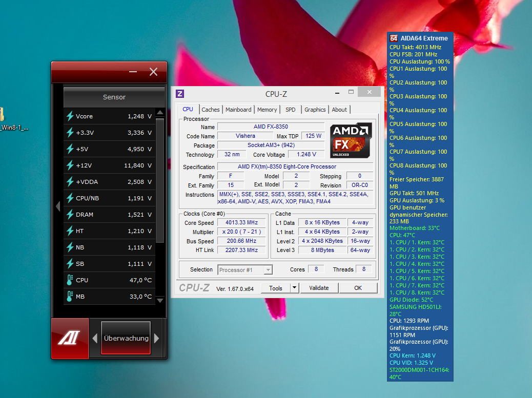This screenshot has height=398, width=532.
Task: Click the AIDA64 CPU: 1293 RPM line
Action: click(409, 321)
